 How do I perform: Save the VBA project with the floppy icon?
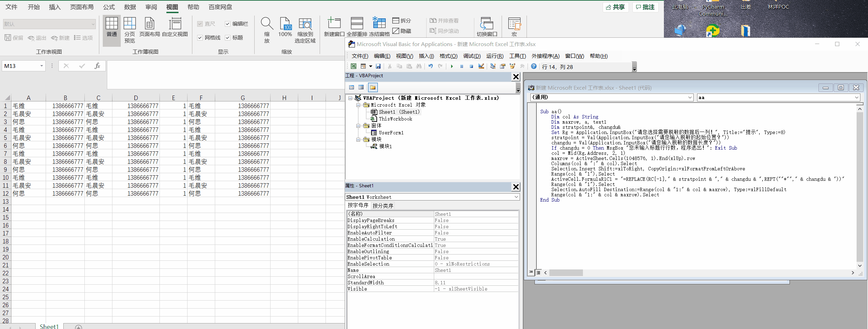(x=378, y=66)
